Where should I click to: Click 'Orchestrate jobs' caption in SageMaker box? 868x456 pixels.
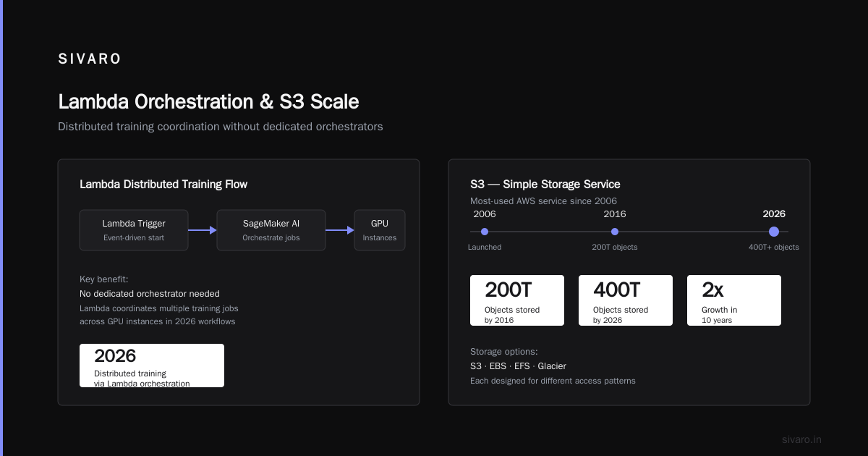pyautogui.click(x=271, y=238)
